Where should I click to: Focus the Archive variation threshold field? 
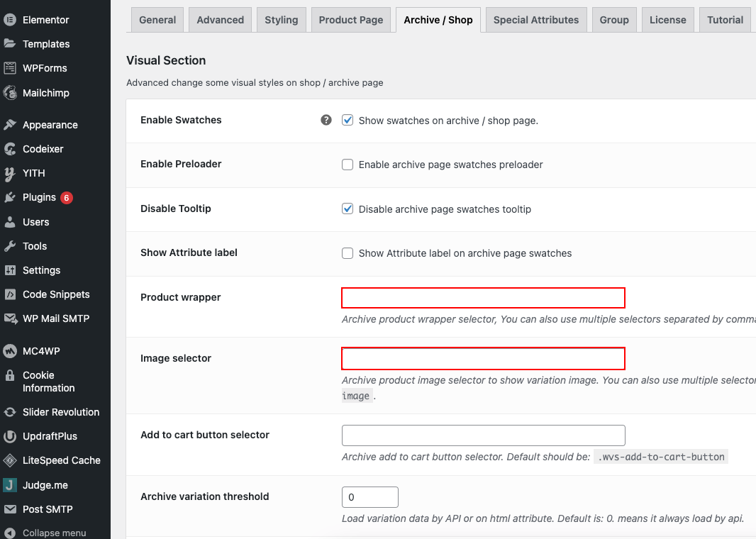369,497
